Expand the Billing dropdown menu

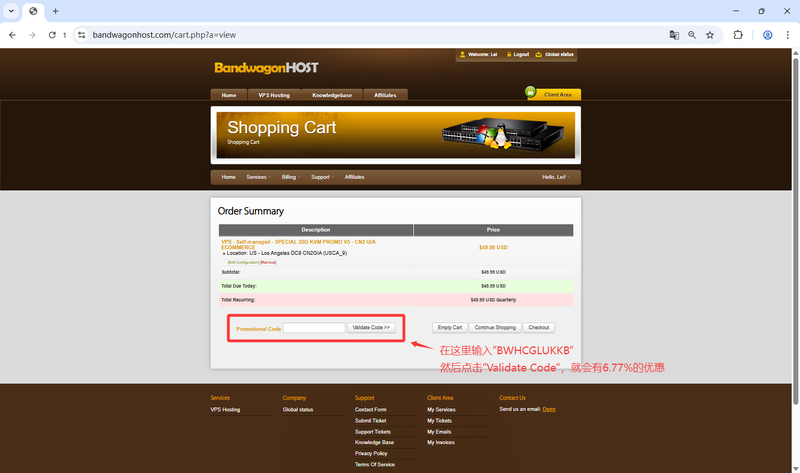click(x=289, y=177)
